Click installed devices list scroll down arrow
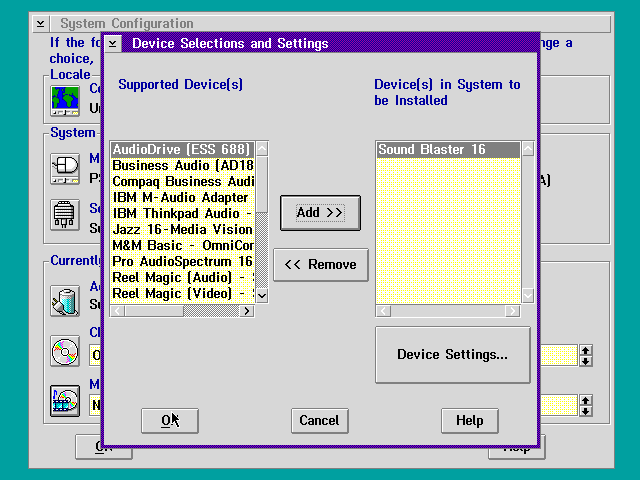Image resolution: width=640 pixels, height=480 pixels. 528,295
